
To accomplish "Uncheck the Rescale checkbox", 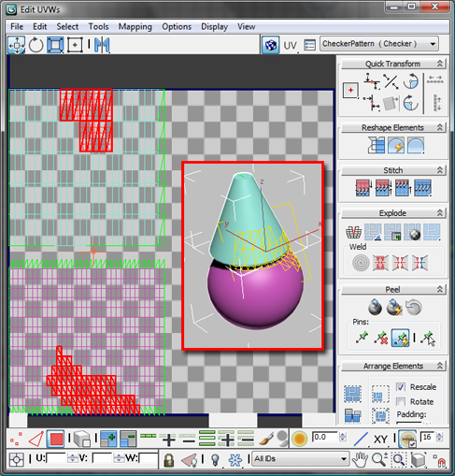I will pos(401,387).
